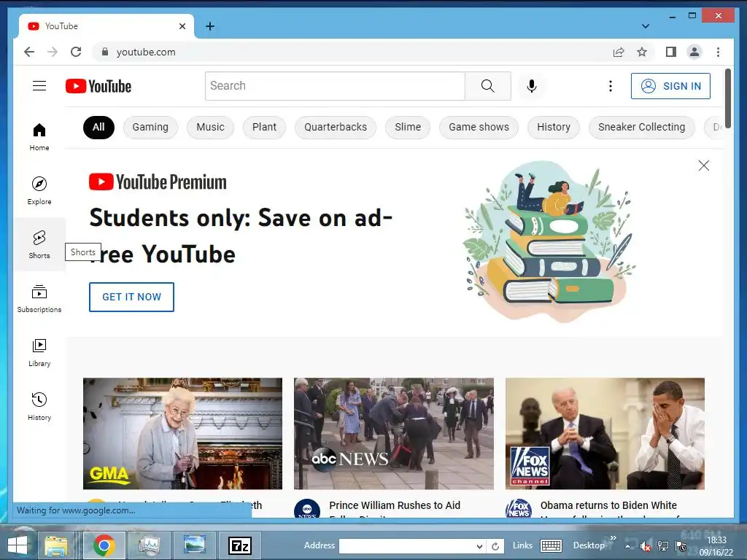Open Chrome three-dot menu
This screenshot has height=560, width=747.
pos(718,52)
